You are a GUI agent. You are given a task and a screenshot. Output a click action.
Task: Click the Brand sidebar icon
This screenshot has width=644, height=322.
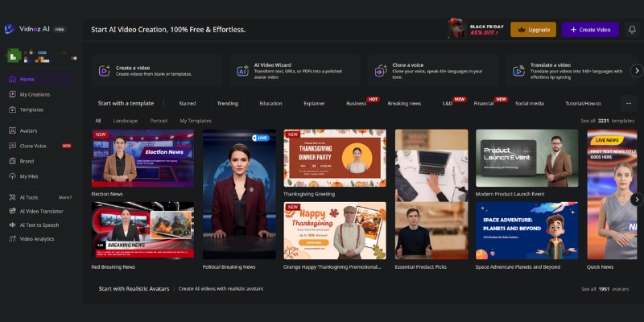[12, 161]
